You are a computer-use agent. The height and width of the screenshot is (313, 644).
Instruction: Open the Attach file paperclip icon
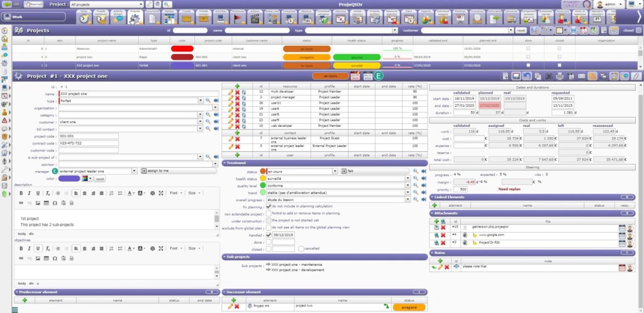click(x=635, y=76)
